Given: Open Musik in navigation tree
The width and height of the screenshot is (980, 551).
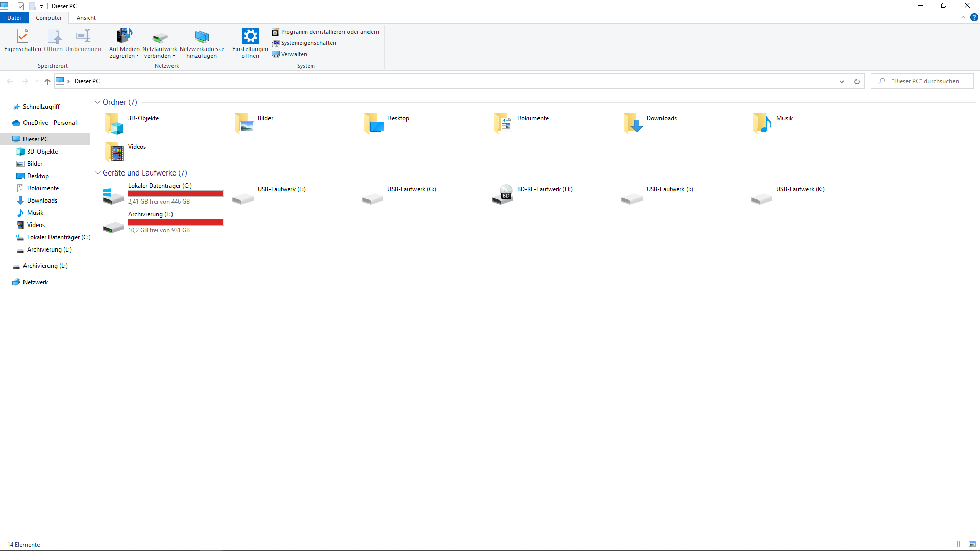Looking at the screenshot, I should click(x=35, y=213).
